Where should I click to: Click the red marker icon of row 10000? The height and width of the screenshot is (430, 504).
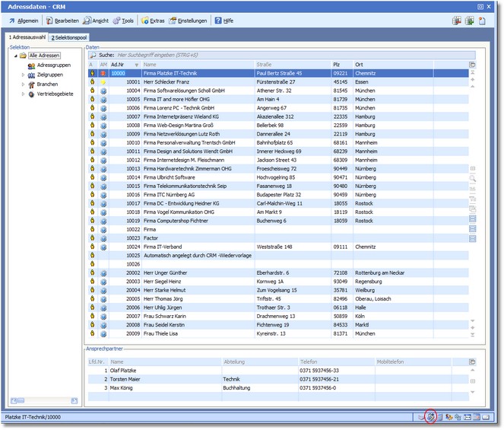coord(103,73)
